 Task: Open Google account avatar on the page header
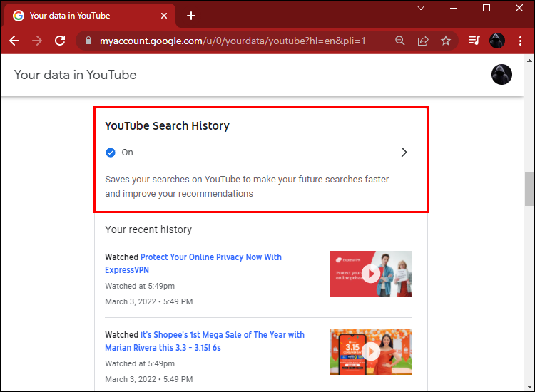pos(501,75)
